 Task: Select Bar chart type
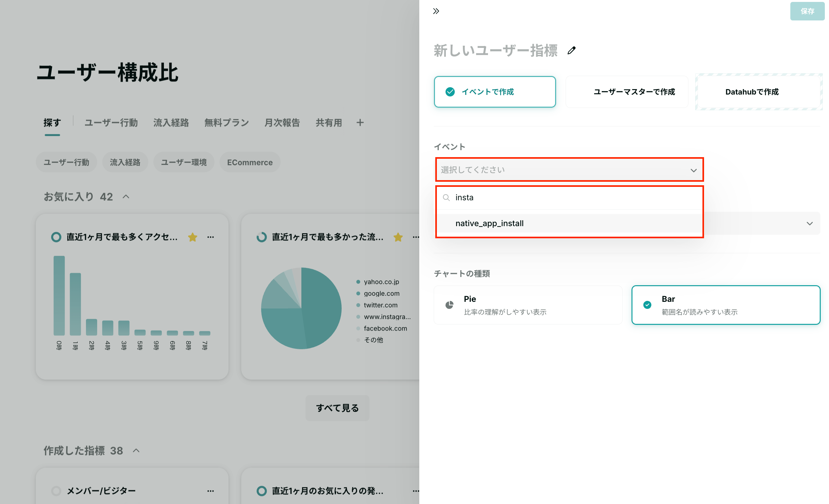pos(726,305)
